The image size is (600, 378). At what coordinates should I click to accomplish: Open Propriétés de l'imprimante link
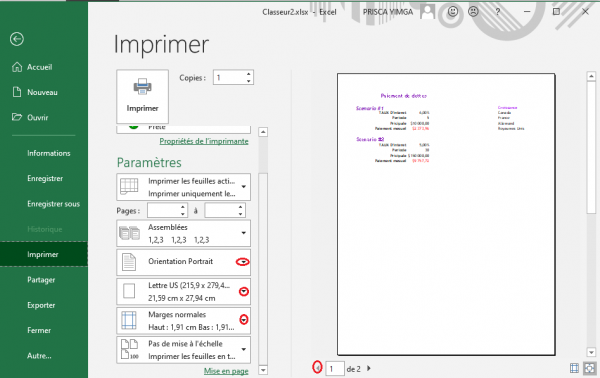point(204,141)
